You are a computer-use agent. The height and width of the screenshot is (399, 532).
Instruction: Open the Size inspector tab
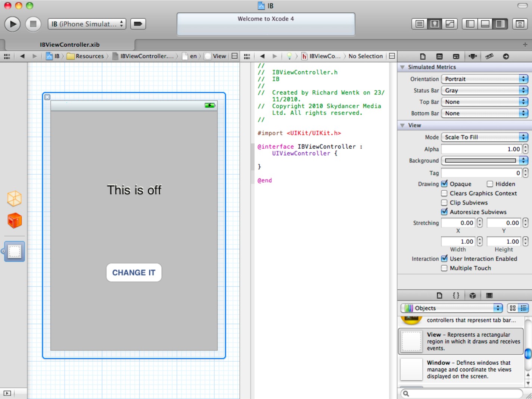click(489, 56)
